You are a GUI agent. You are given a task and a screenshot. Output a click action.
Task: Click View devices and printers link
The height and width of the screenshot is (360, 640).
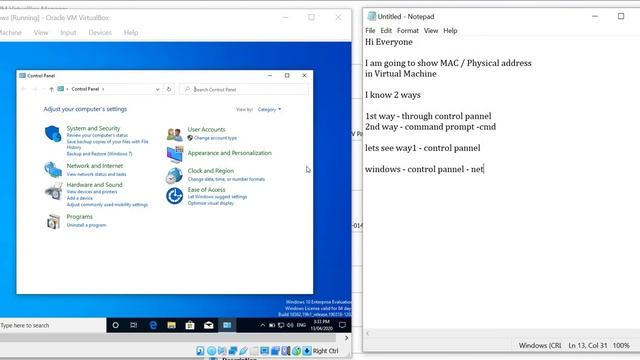[92, 192]
